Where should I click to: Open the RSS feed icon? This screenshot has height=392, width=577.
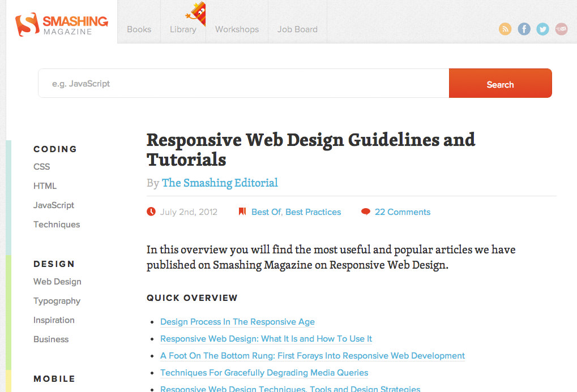pyautogui.click(x=505, y=29)
